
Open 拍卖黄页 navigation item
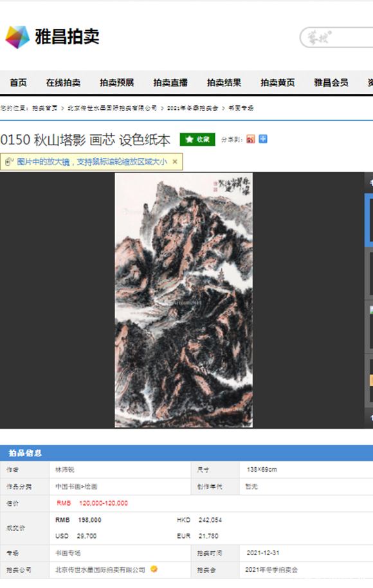click(x=278, y=82)
